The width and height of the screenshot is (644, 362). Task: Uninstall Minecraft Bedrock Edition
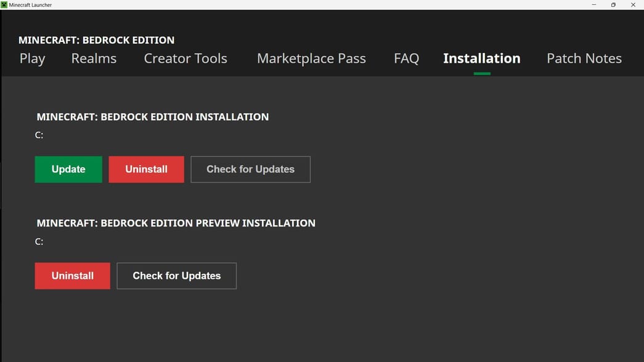[x=146, y=169]
